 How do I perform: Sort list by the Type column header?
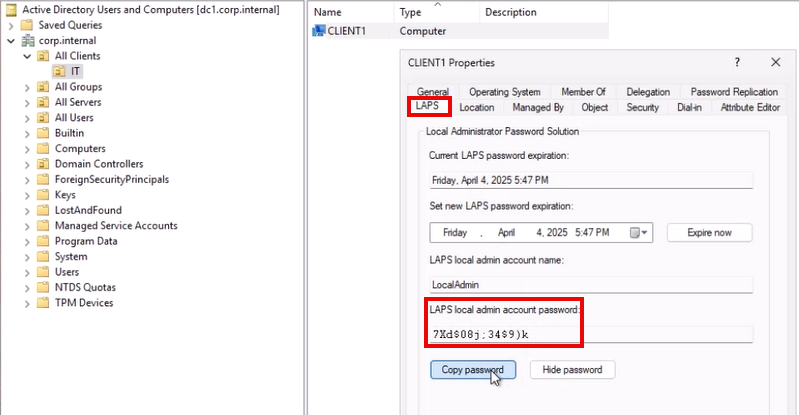tap(437, 12)
